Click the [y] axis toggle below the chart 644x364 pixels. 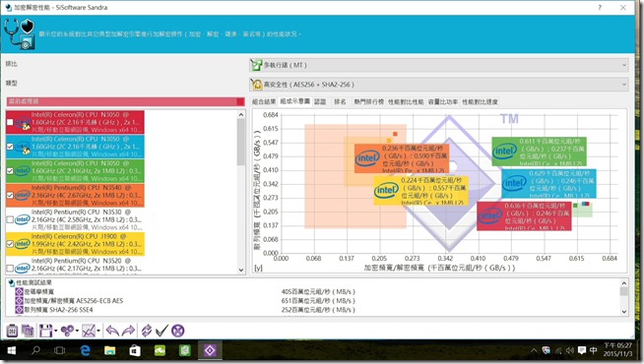pyautogui.click(x=258, y=268)
